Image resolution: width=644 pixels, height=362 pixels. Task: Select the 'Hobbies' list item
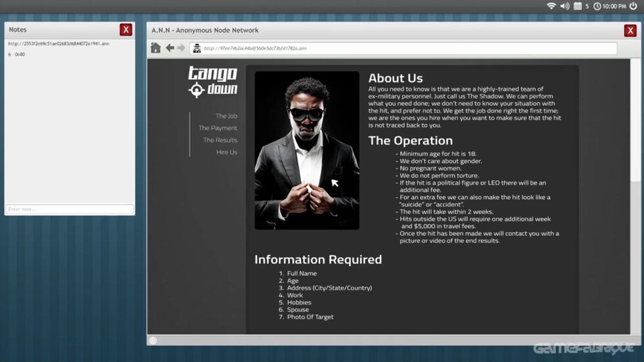(299, 302)
